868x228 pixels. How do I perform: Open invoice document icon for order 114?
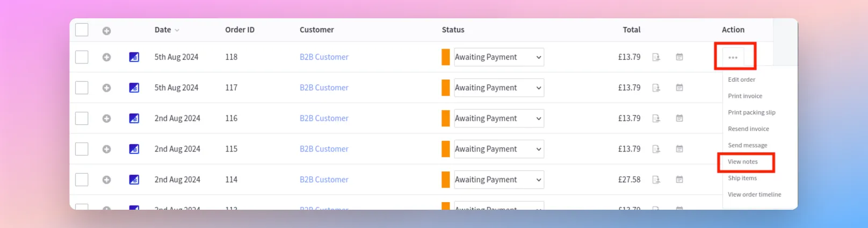coord(656,180)
